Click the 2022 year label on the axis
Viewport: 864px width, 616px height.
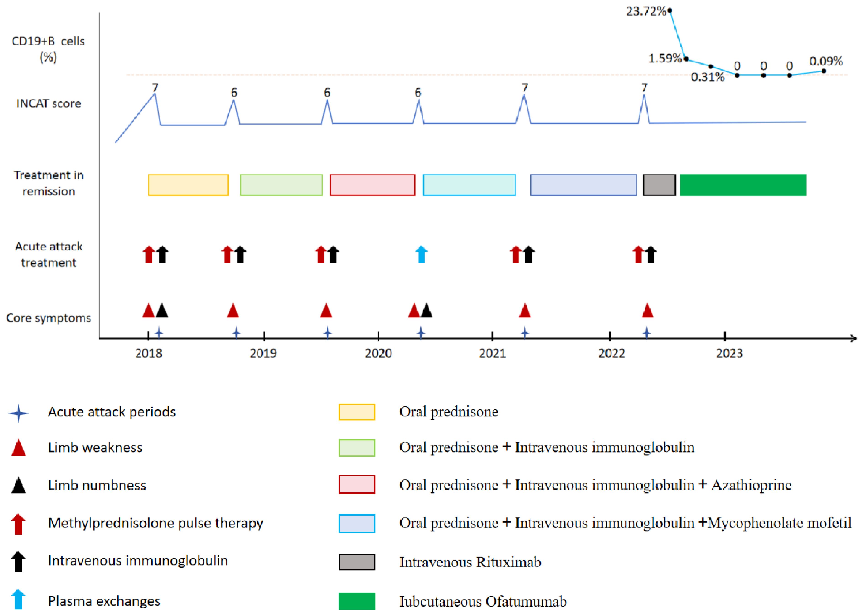point(611,353)
